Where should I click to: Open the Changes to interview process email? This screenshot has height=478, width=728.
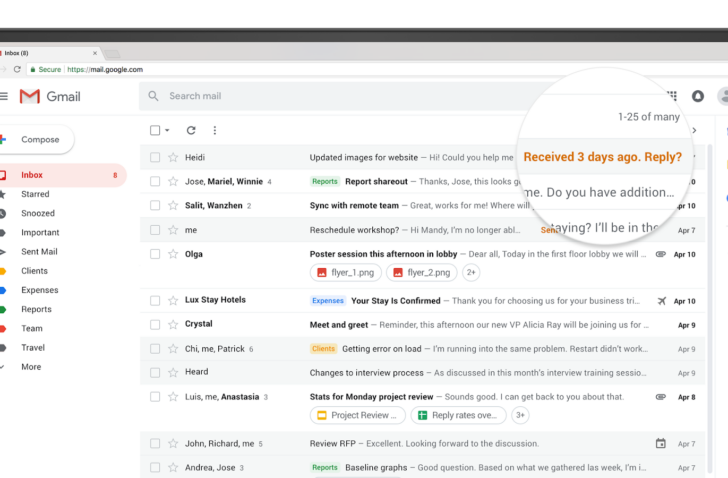click(422, 373)
